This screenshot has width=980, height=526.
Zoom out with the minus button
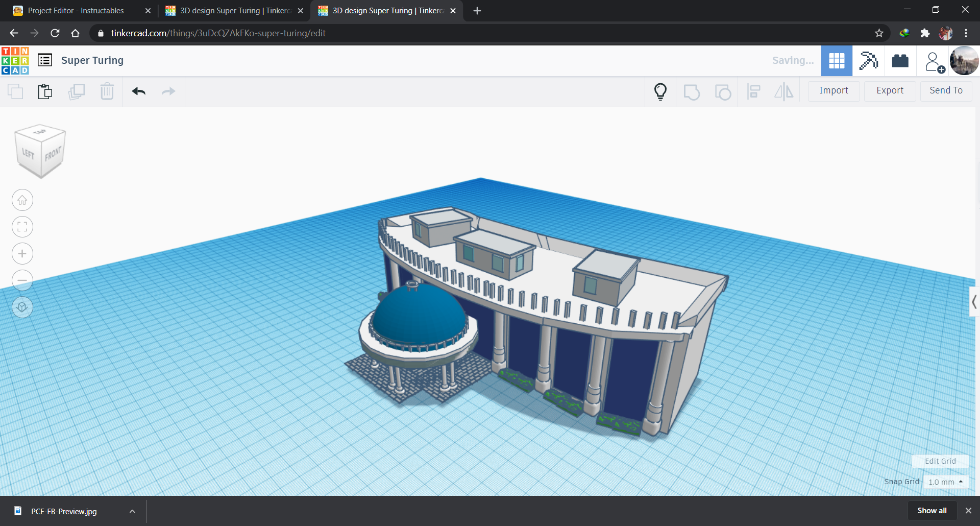(x=22, y=280)
